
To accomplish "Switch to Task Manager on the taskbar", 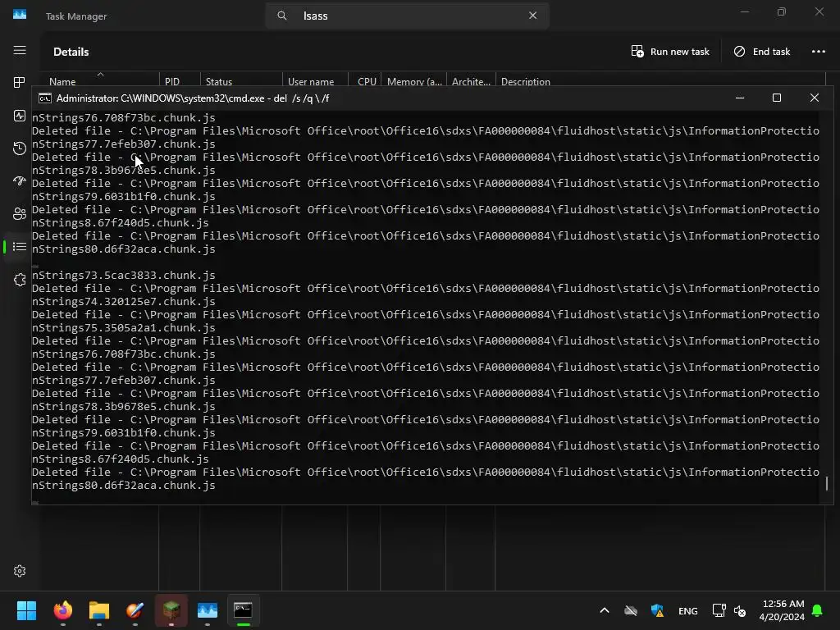I will click(208, 610).
